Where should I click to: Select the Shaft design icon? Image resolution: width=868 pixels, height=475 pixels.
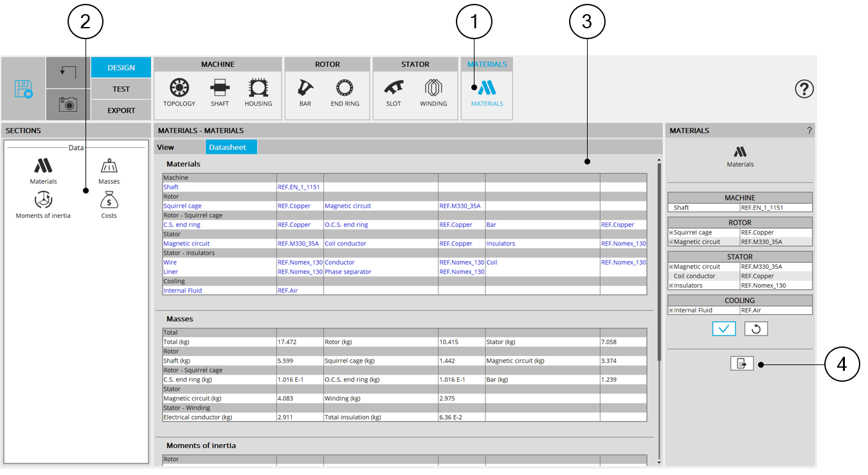coord(219,89)
